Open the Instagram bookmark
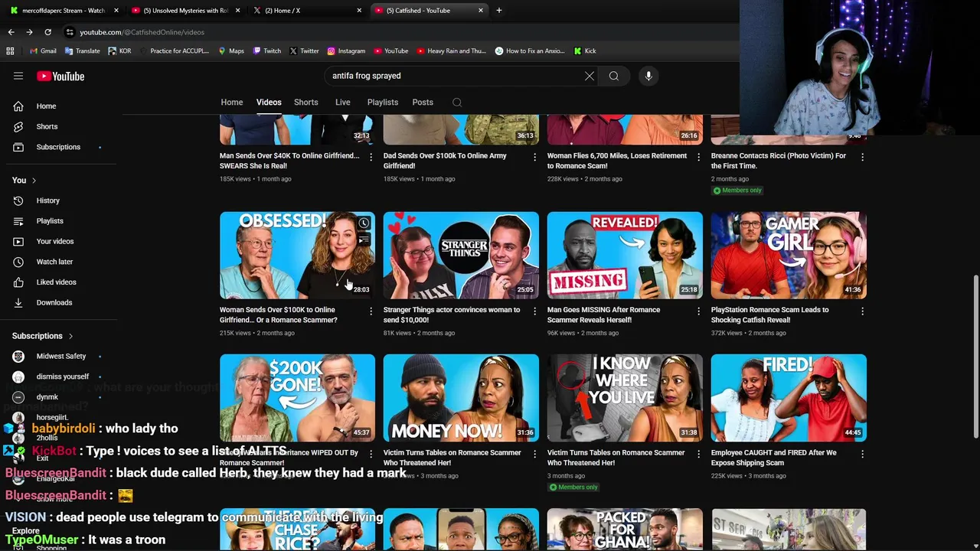 346,51
